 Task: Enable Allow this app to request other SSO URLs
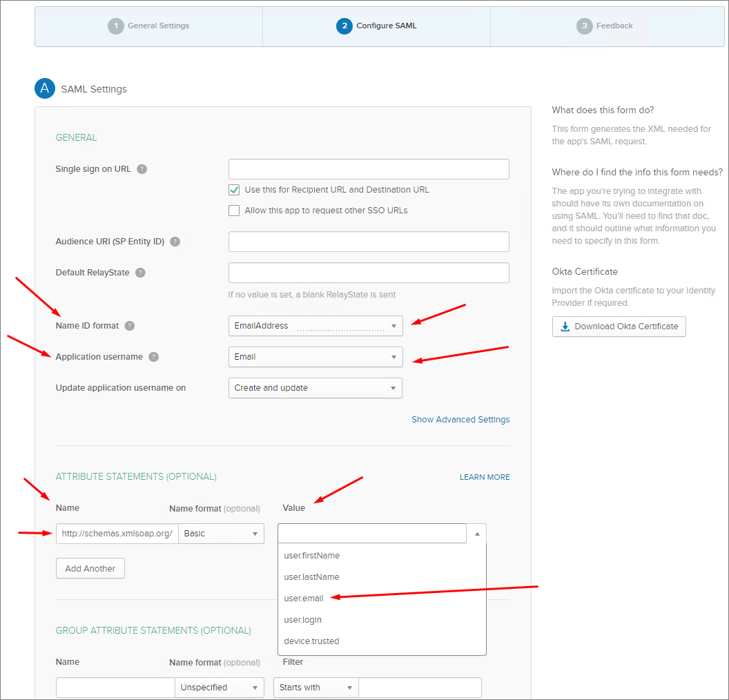[x=234, y=211]
